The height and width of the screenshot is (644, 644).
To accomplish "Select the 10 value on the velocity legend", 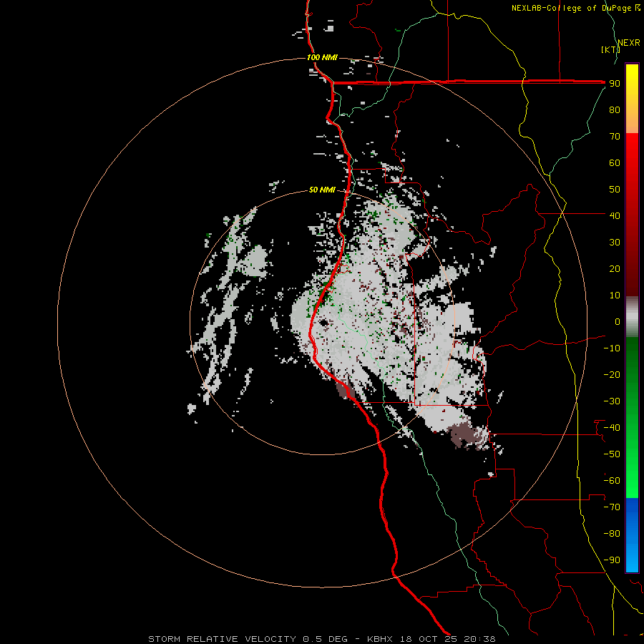I will (x=615, y=296).
